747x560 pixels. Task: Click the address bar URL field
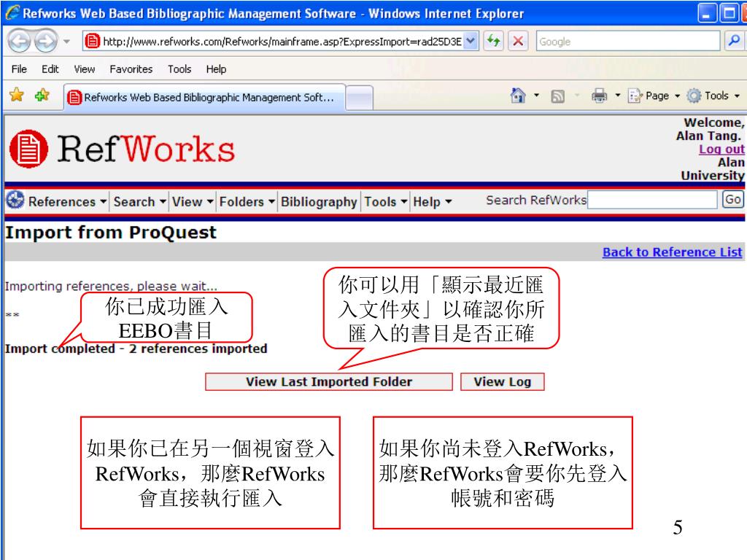click(x=281, y=42)
